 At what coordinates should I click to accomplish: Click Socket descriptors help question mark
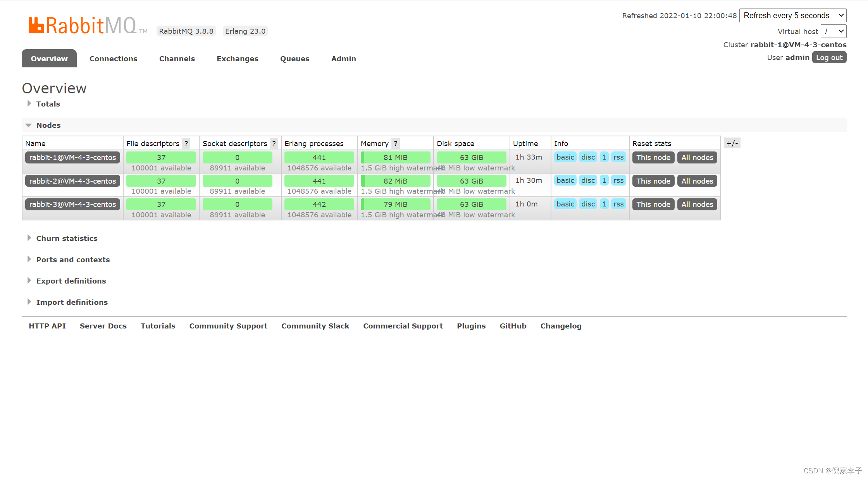[274, 143]
